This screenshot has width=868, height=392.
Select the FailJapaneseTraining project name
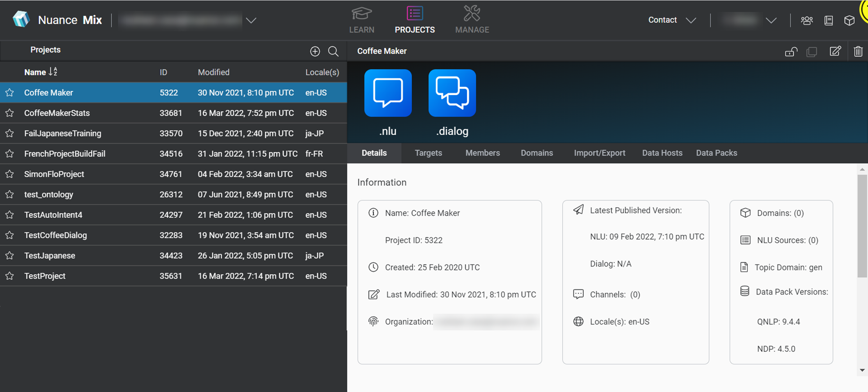62,133
